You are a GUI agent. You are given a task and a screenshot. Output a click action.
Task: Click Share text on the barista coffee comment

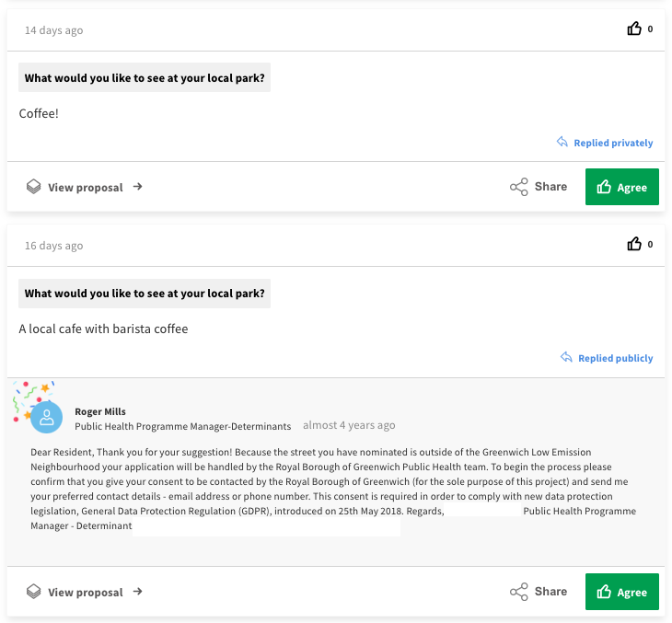click(x=550, y=592)
